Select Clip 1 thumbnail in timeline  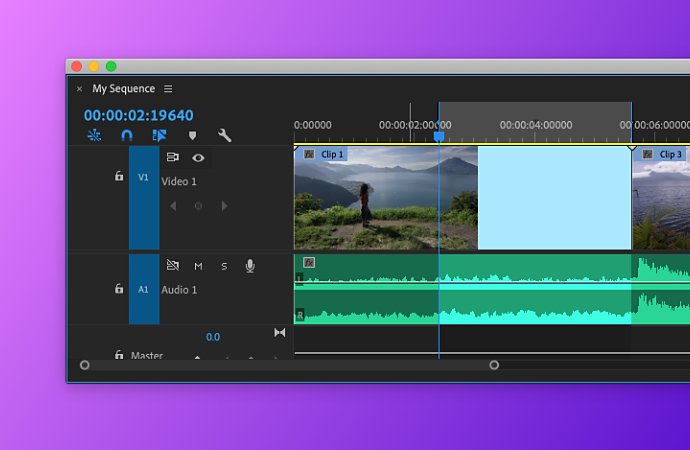coord(385,198)
